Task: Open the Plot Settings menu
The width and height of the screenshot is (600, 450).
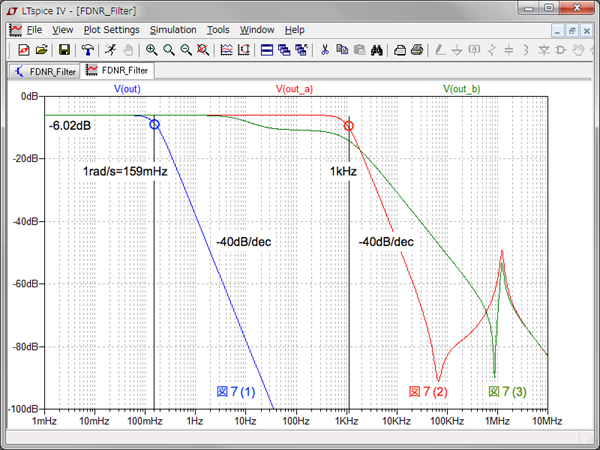Action: (111, 30)
